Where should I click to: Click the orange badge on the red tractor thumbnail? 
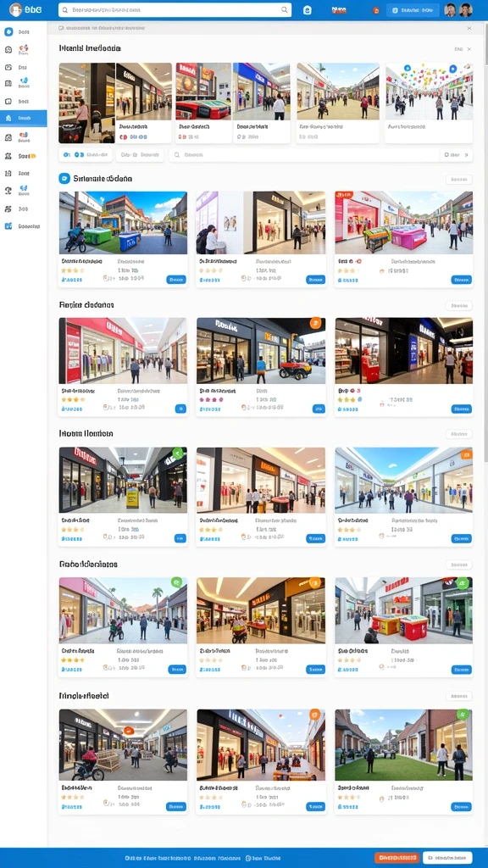(x=316, y=323)
